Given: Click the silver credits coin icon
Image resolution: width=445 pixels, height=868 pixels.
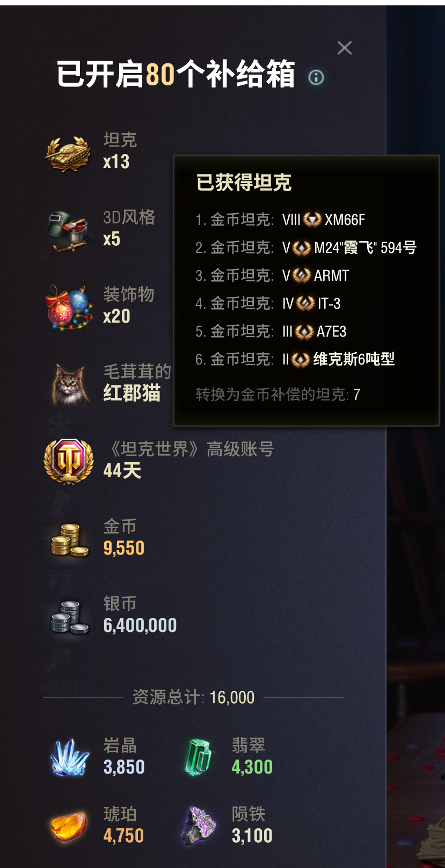Looking at the screenshot, I should click(70, 617).
